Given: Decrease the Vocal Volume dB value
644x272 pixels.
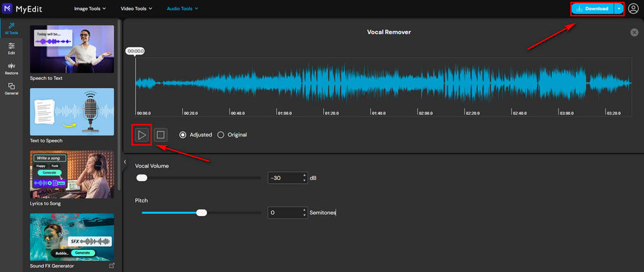Looking at the screenshot, I should tap(304, 180).
